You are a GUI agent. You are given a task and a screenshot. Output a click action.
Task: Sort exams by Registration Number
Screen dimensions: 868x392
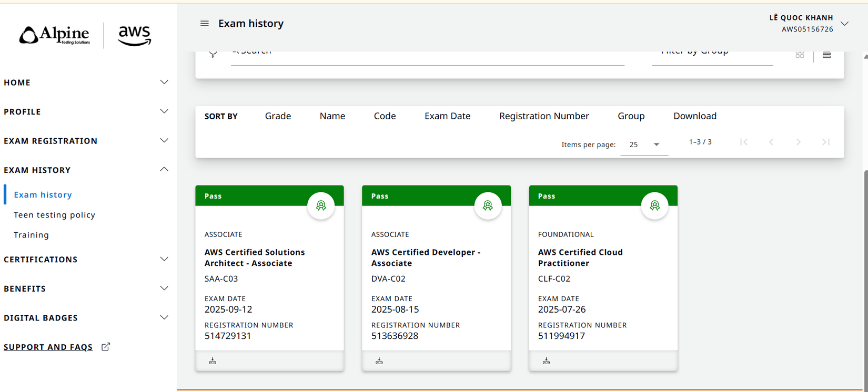point(543,116)
